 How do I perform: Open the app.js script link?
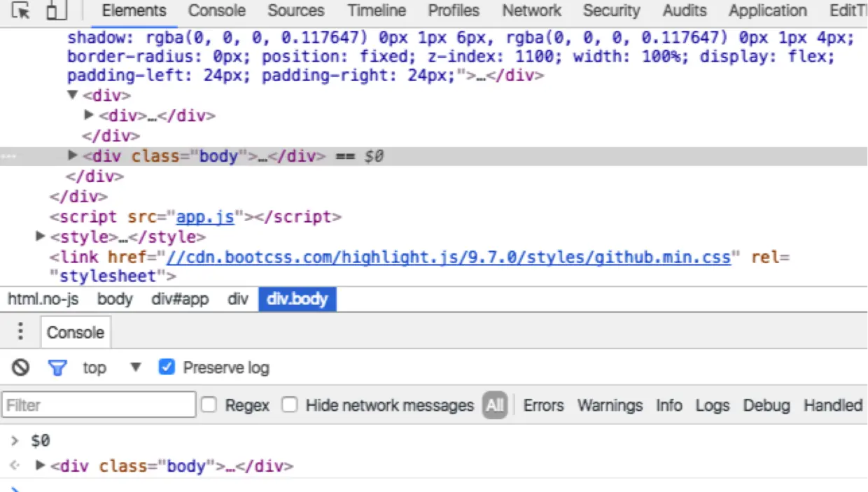pos(205,217)
